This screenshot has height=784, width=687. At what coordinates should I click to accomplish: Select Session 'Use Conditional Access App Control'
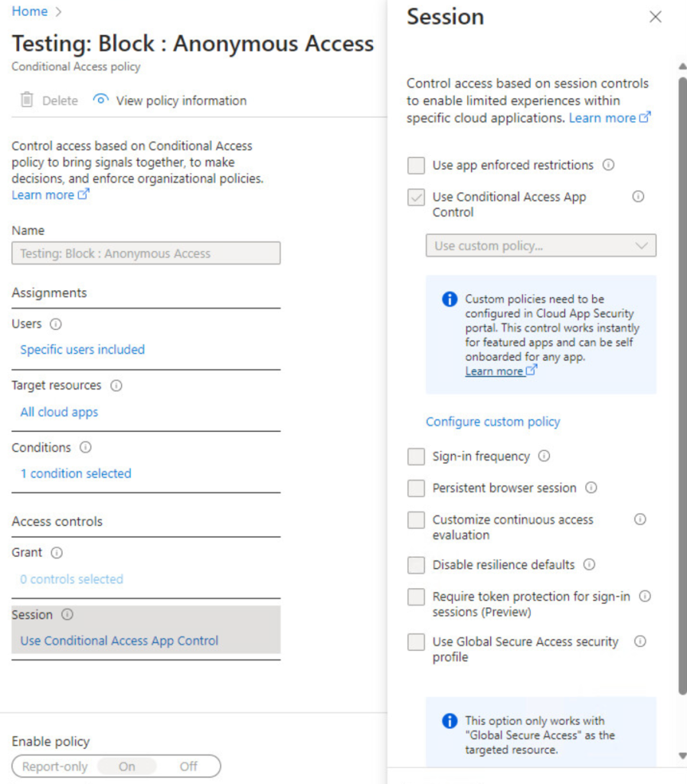click(x=119, y=641)
